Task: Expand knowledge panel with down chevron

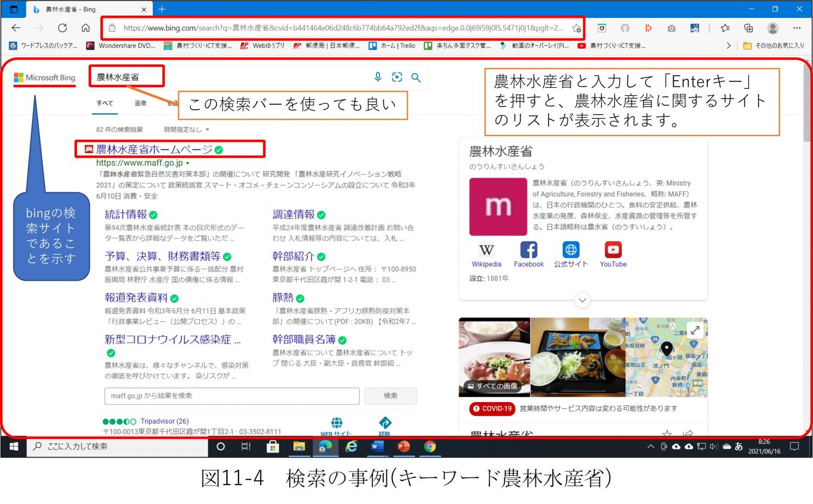Action: [582, 300]
